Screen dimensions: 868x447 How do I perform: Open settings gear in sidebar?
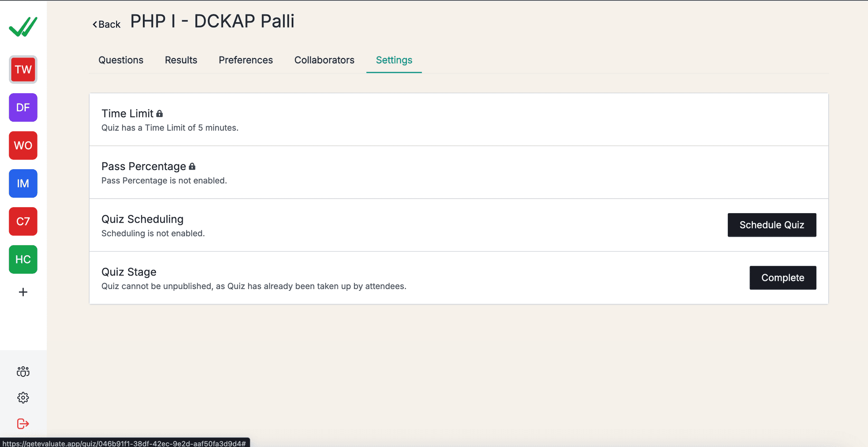tap(23, 398)
